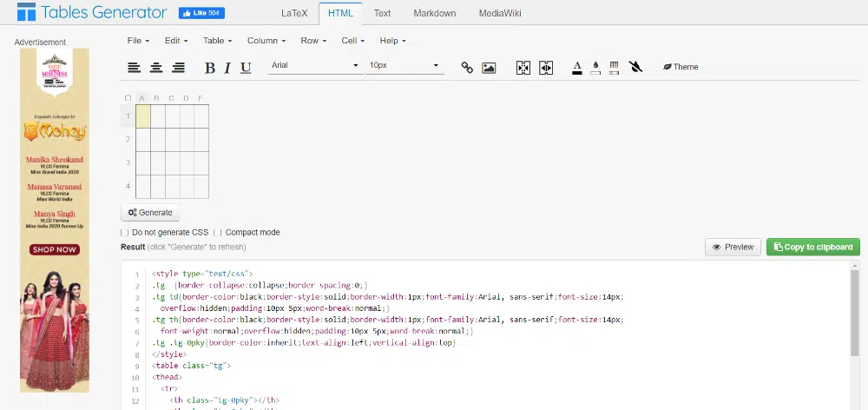Screen dimensions: 868x410
Task: Open the table borders editor icon
Action: pos(614,67)
